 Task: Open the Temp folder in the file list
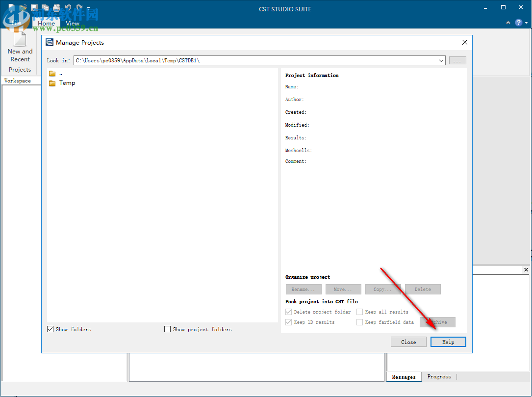coord(67,83)
